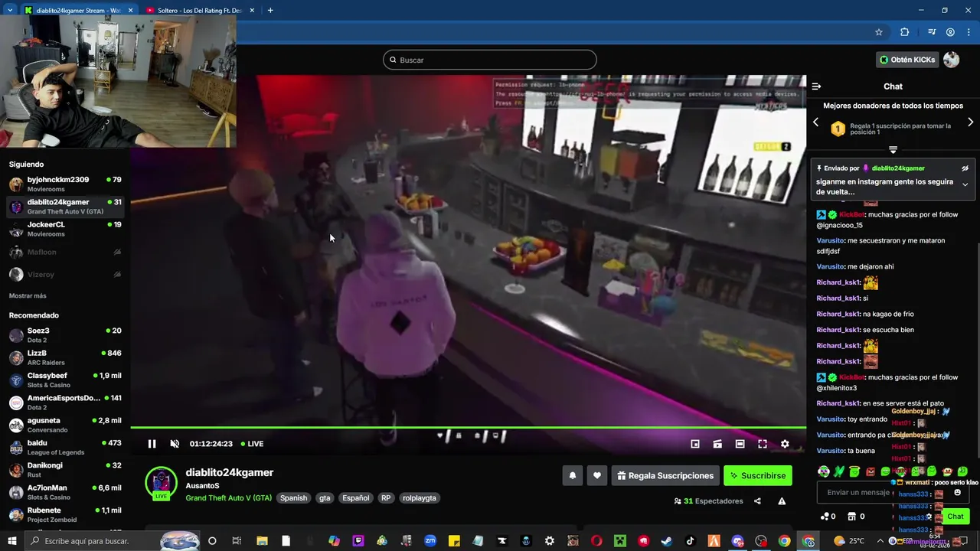The image size is (980, 551).
Task: Open browser media control icon
Action: click(x=932, y=32)
